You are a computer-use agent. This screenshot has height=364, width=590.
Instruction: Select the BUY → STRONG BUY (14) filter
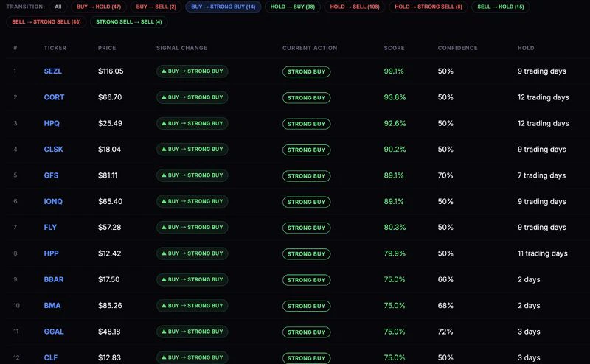click(223, 7)
